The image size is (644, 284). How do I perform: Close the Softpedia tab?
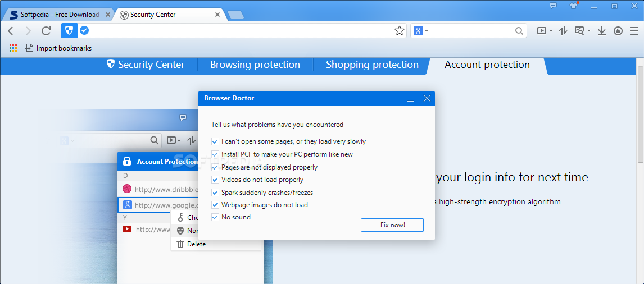107,15
